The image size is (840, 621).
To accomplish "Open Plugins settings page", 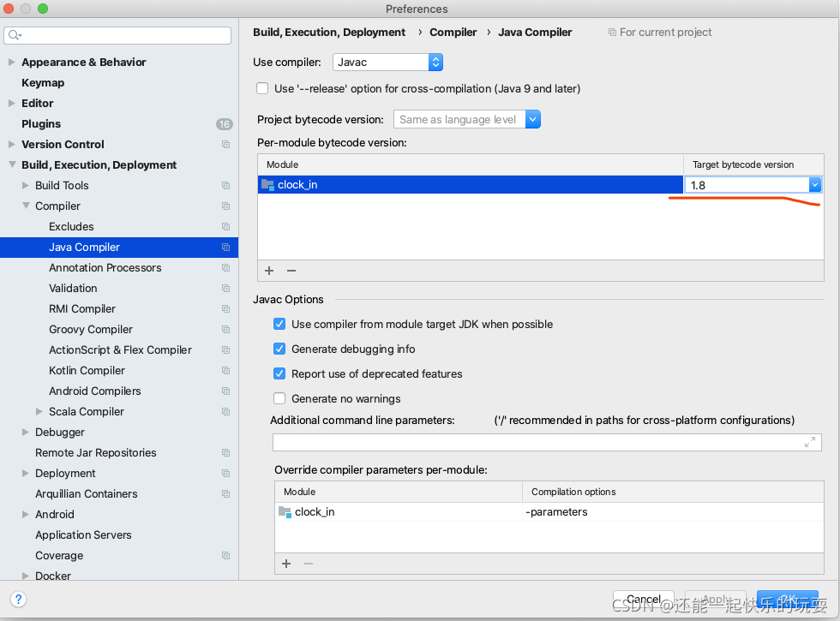I will coord(41,124).
